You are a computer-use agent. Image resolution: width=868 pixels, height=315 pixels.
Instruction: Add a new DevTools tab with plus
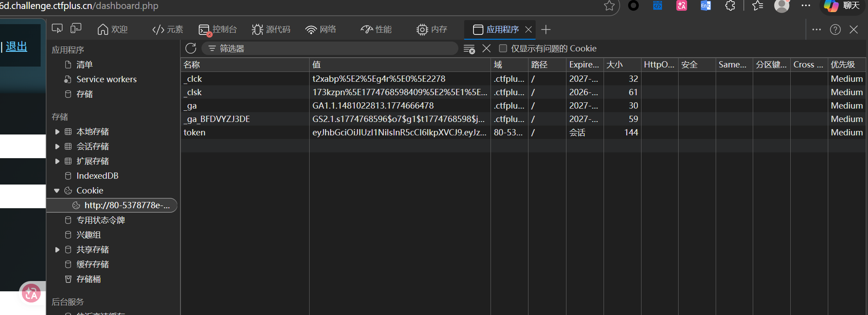tap(545, 29)
